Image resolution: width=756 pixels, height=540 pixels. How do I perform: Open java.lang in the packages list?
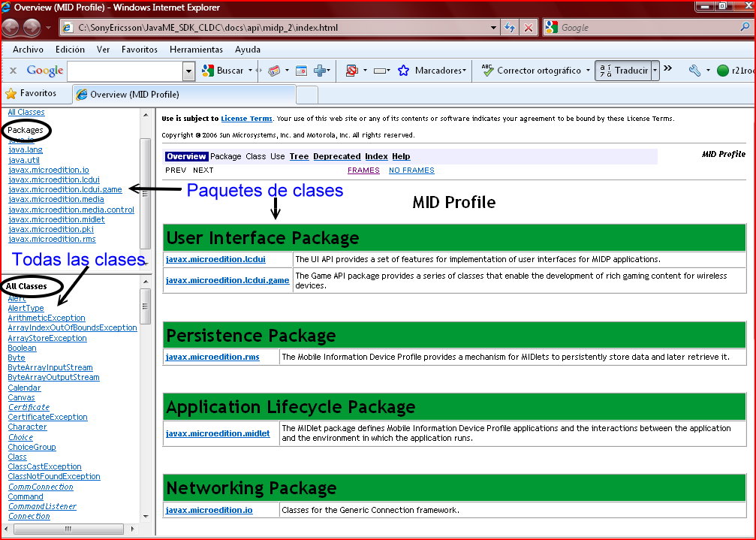pyautogui.click(x=26, y=149)
